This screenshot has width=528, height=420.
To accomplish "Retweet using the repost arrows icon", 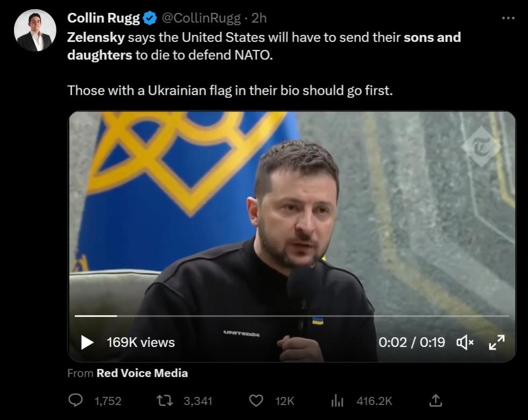I will click(x=165, y=401).
